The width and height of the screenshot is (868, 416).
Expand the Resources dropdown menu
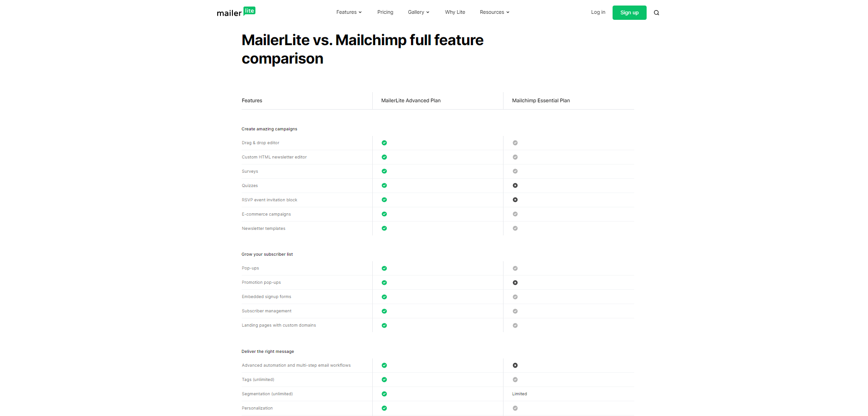[494, 12]
